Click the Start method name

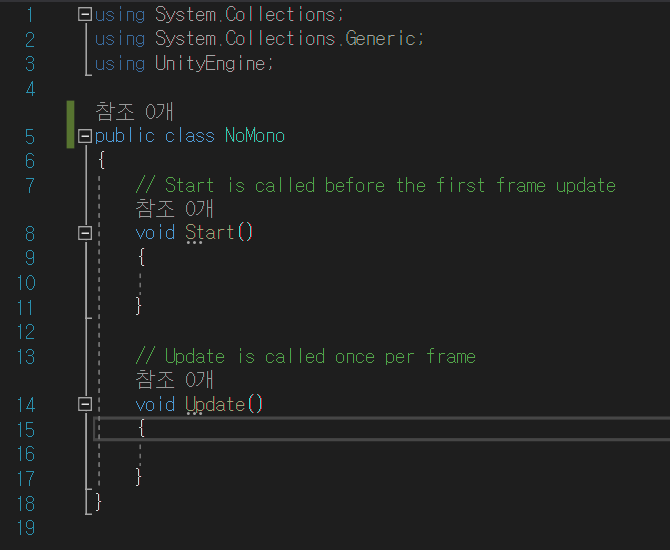coord(209,233)
